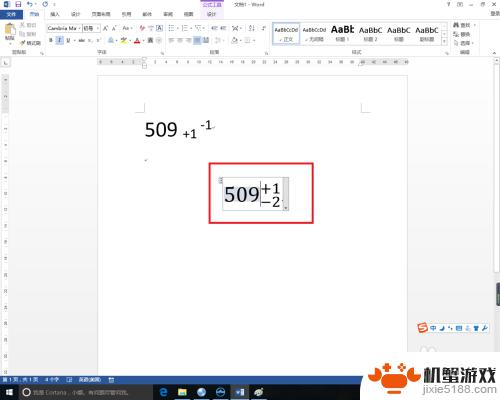Pick the red font color button
Viewport: 500px width, 400px height.
click(137, 41)
